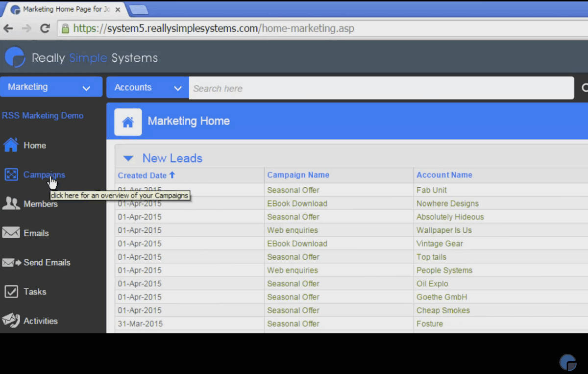The width and height of the screenshot is (588, 374).
Task: Open the Nowhere Designs account link
Action: (447, 203)
